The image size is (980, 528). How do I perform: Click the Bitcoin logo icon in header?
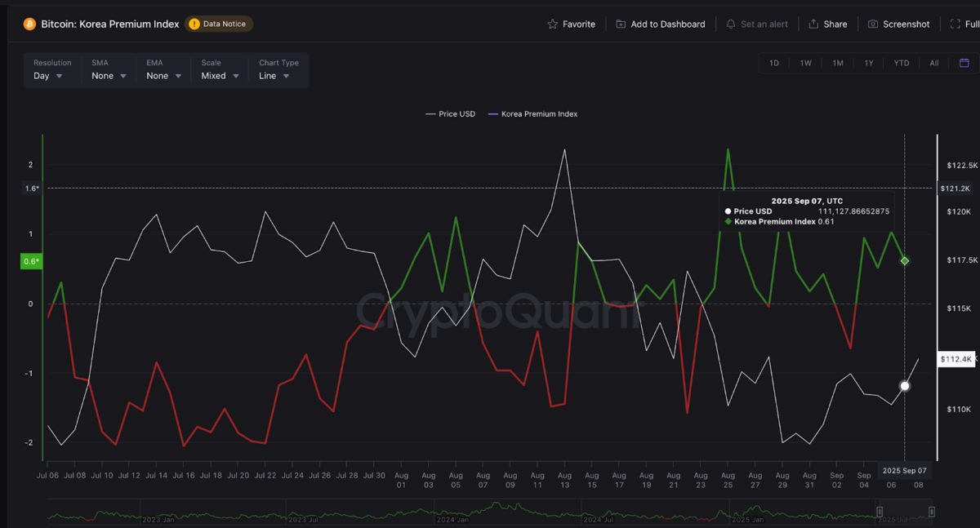pyautogui.click(x=30, y=24)
